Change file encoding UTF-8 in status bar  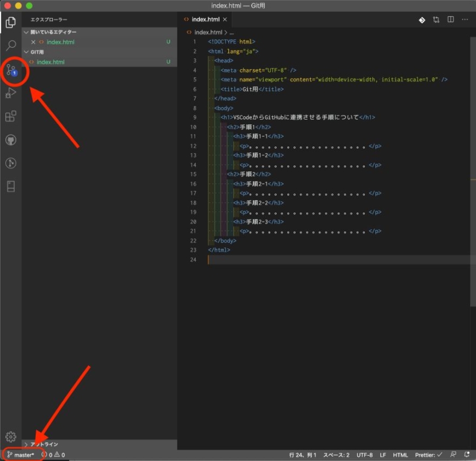point(365,455)
